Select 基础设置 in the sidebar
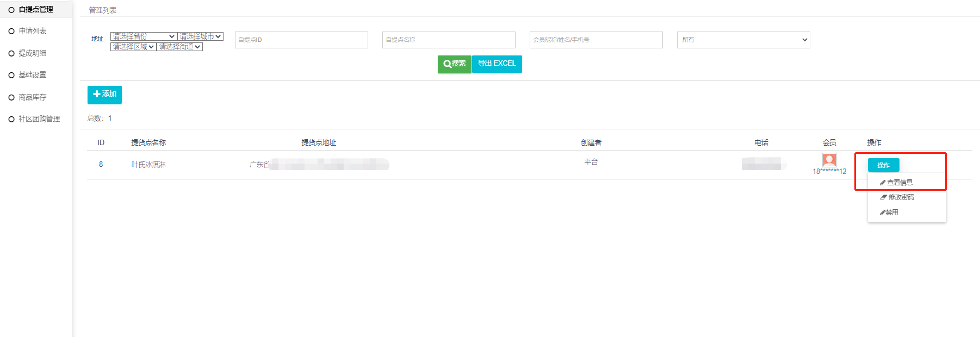 click(x=32, y=75)
